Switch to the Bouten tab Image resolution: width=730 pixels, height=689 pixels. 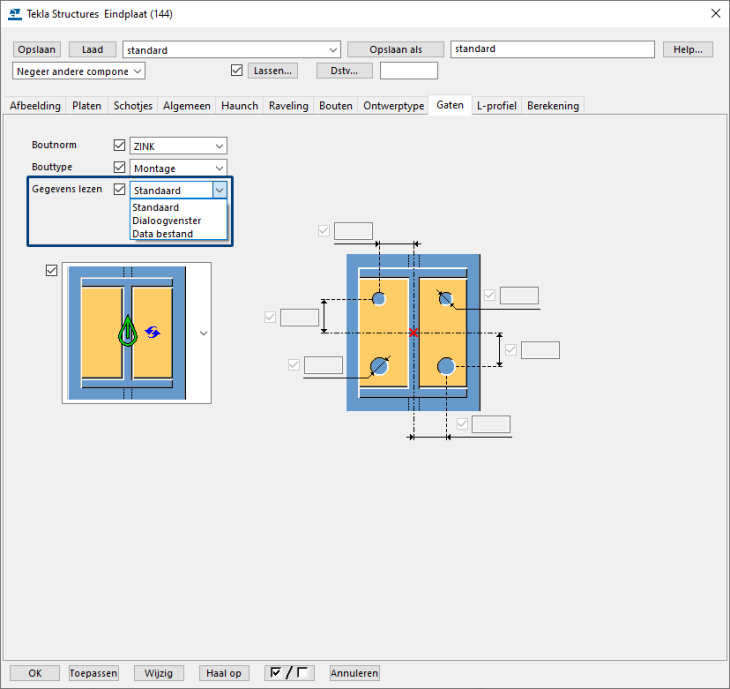[x=335, y=106]
